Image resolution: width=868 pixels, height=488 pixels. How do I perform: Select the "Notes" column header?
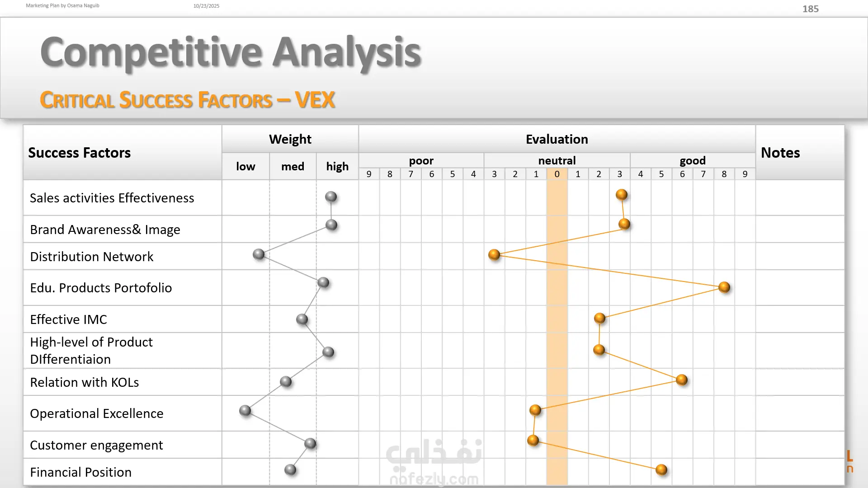coord(780,153)
